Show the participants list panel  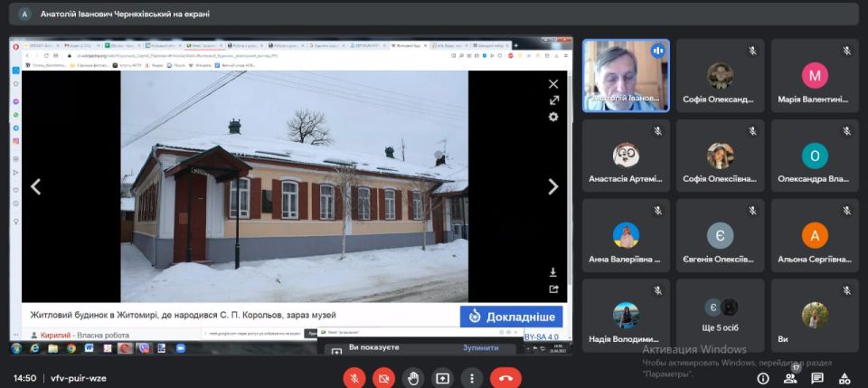point(790,378)
